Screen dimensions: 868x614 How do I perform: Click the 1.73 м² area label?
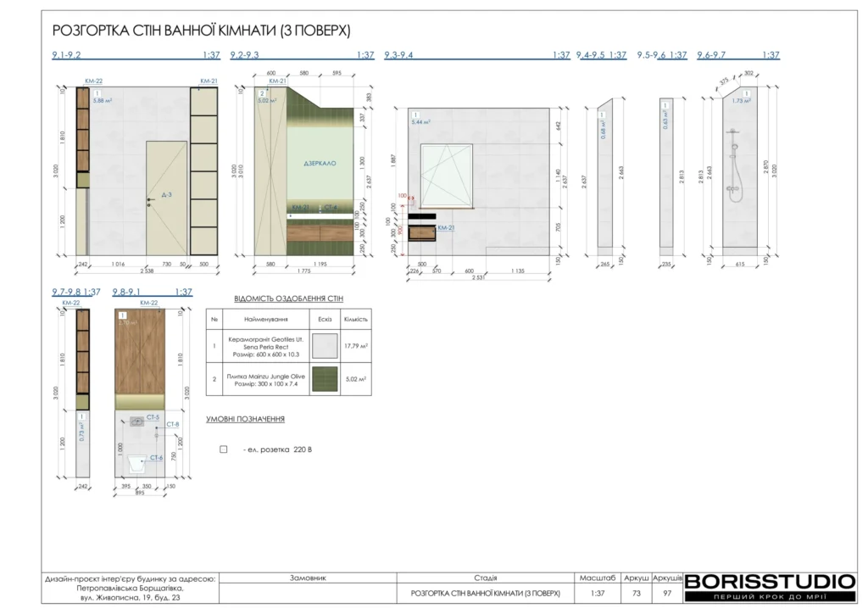coord(741,101)
